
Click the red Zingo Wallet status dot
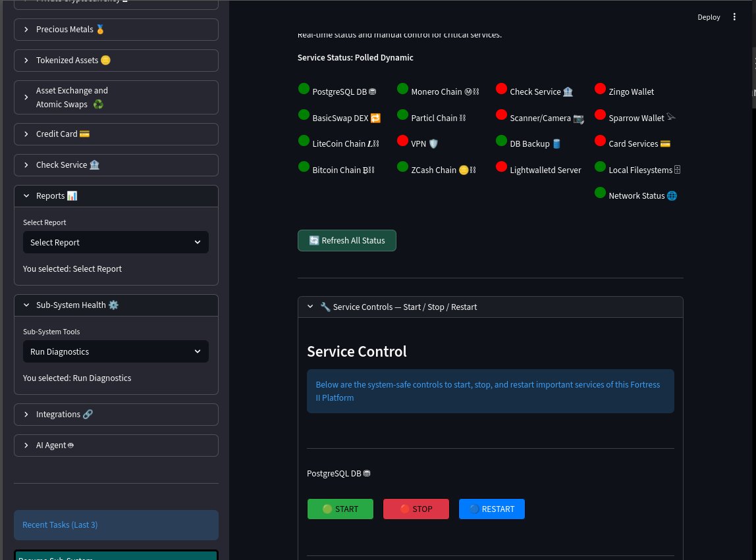pos(600,89)
